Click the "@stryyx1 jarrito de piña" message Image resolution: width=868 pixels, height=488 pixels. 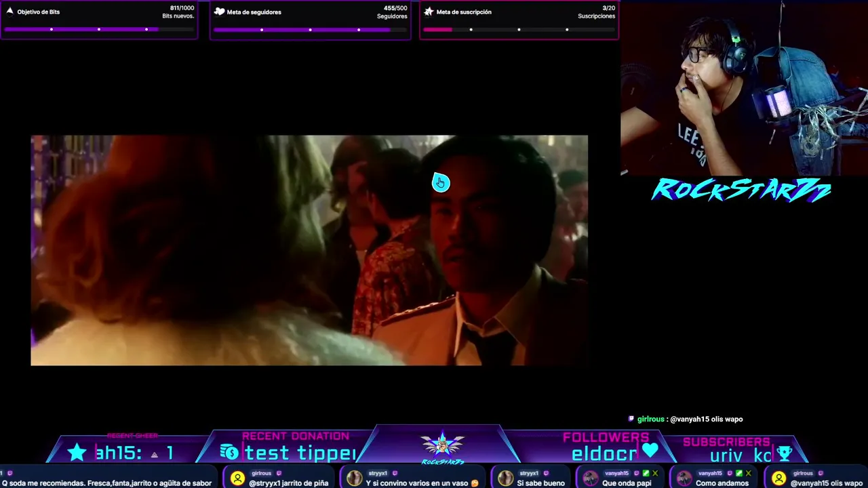coord(288,483)
